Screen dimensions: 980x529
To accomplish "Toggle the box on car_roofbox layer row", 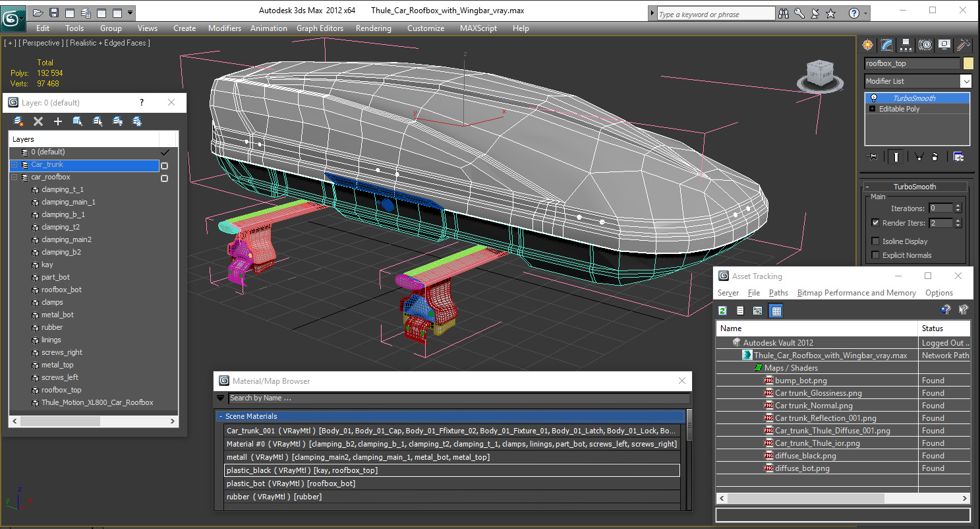I will (164, 178).
